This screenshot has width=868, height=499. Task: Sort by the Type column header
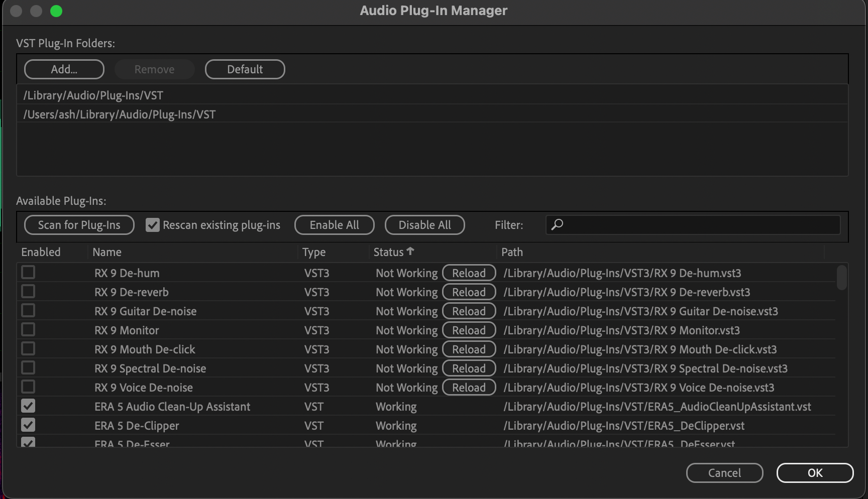coord(314,252)
